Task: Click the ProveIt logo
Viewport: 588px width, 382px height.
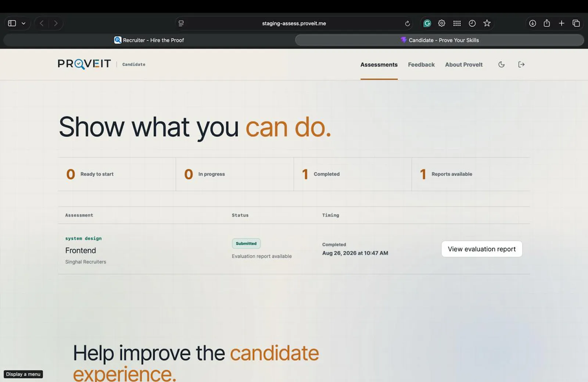Action: pos(84,64)
